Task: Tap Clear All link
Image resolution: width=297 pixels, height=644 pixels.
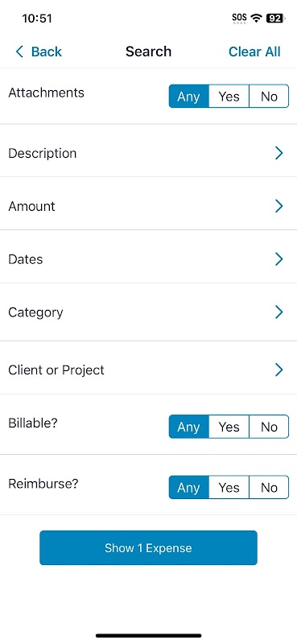Action: point(254,52)
